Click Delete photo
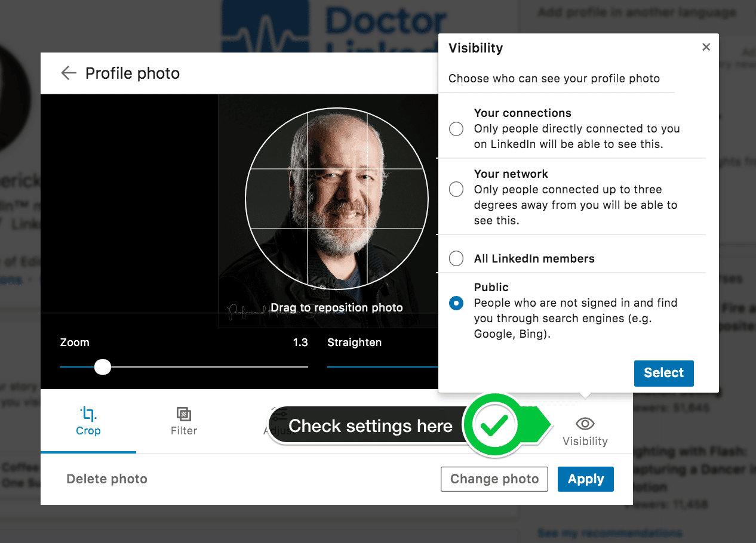The image size is (756, 543). pos(107,479)
